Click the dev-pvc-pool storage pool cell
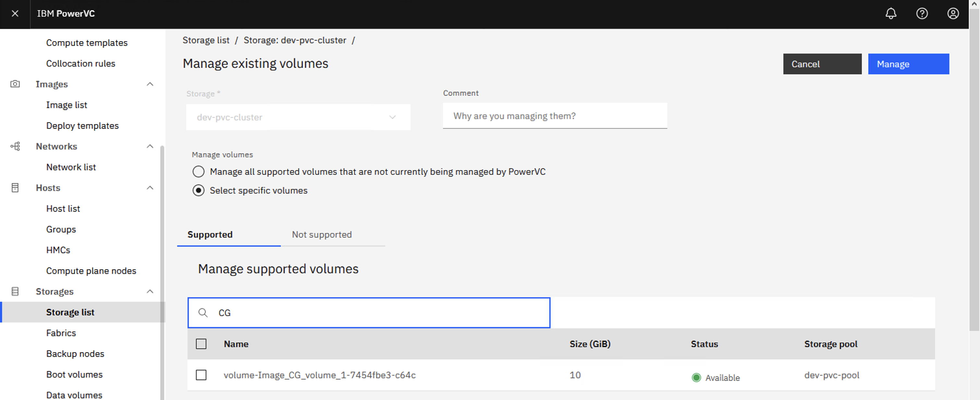Image resolution: width=980 pixels, height=400 pixels. click(831, 375)
